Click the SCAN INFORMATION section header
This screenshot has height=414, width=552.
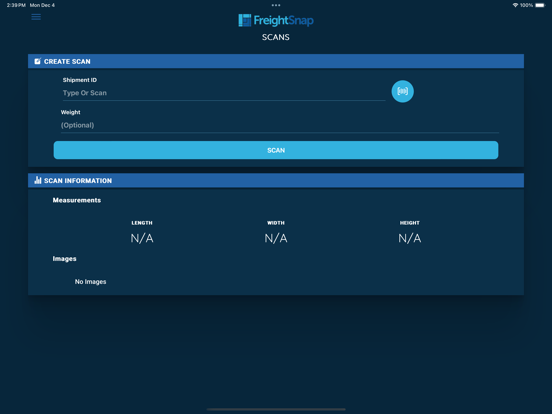(276, 180)
